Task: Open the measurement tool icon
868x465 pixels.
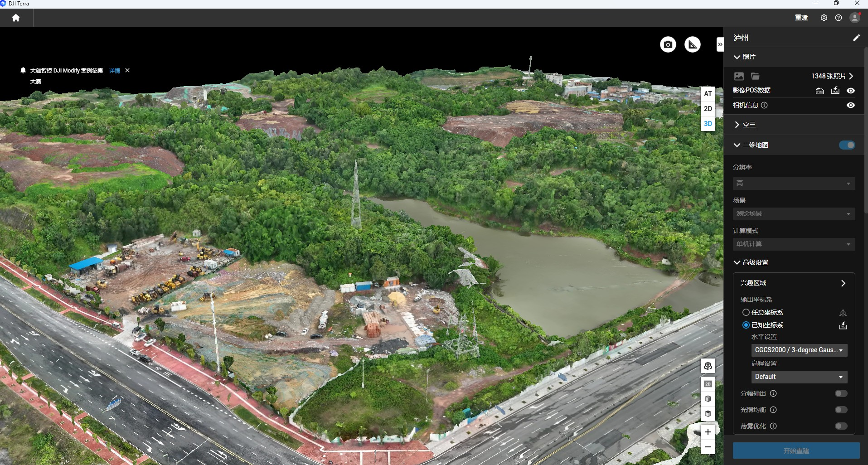Action: coord(692,44)
